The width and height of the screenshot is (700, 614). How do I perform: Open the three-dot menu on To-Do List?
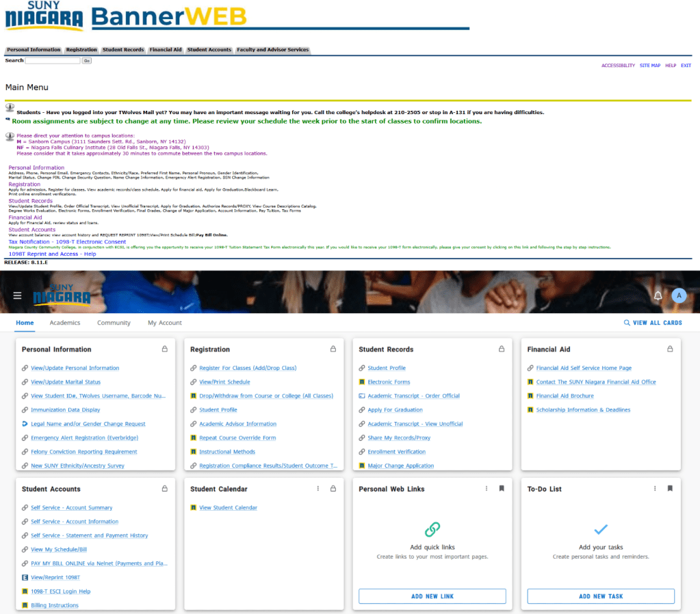point(655,488)
